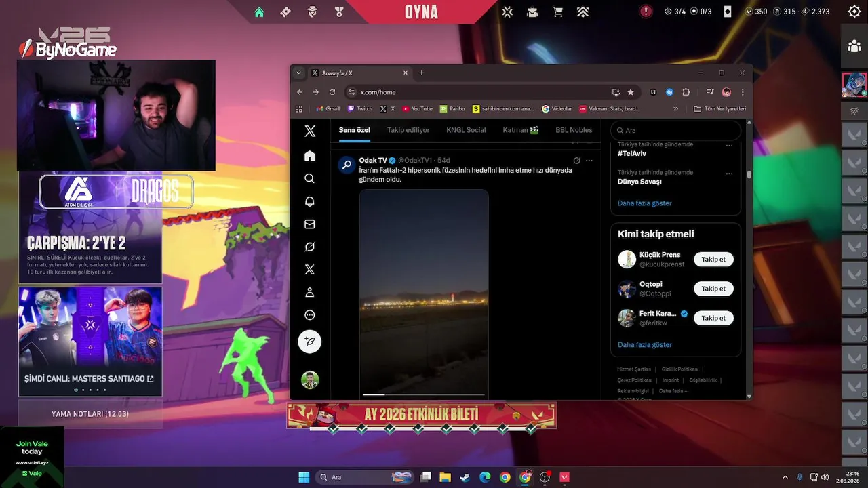
Task: Open the Valorant store cart icon
Action: 557,12
